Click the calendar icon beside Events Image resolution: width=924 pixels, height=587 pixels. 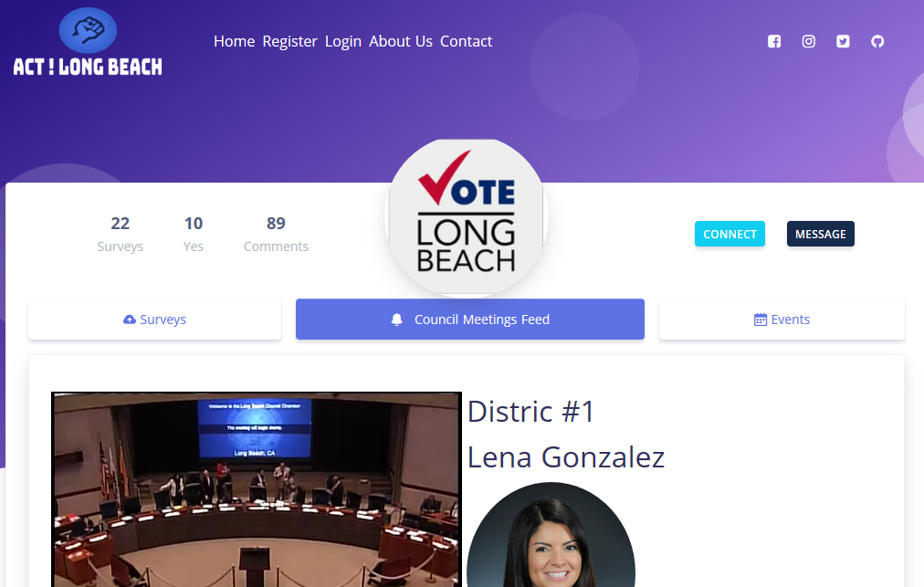(761, 320)
